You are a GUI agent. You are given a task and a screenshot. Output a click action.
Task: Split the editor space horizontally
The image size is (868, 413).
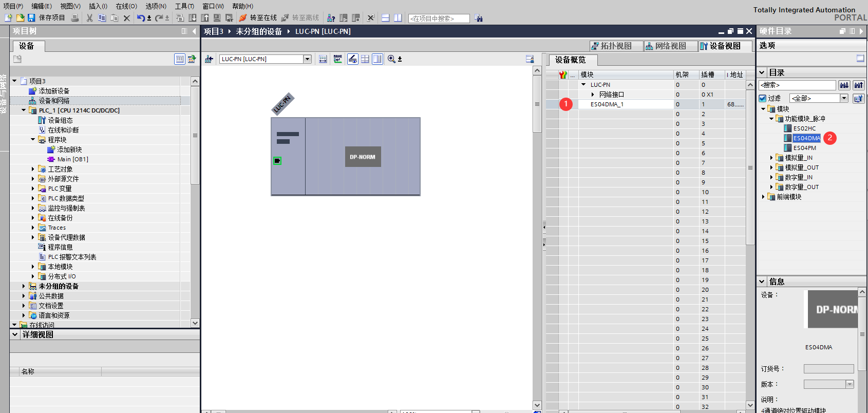(x=386, y=18)
